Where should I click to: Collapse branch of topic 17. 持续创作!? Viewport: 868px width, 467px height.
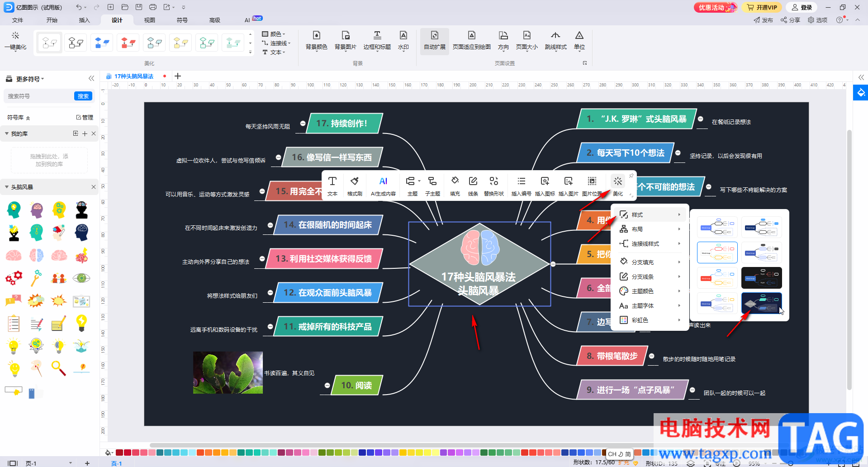(x=303, y=123)
